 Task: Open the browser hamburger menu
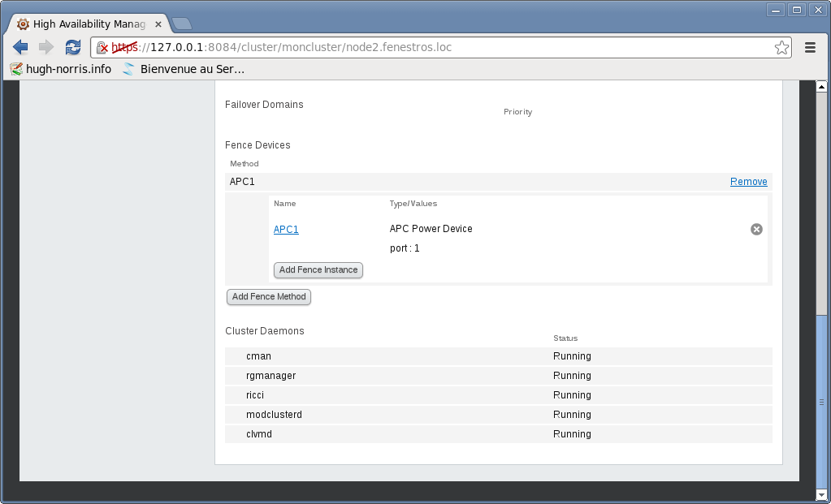810,47
